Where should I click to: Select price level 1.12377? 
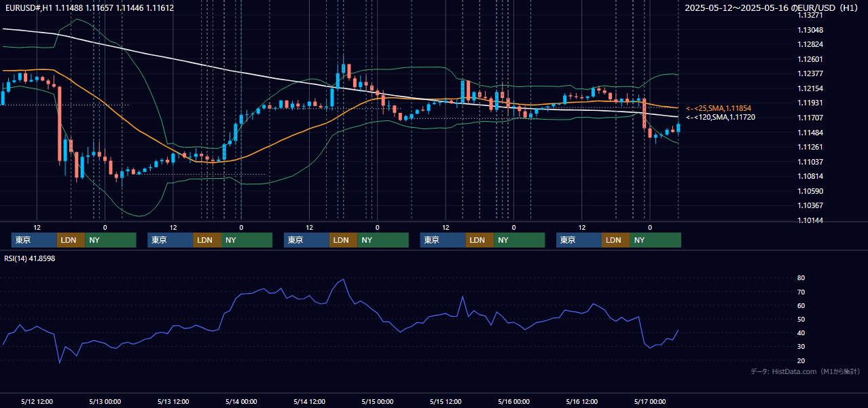point(810,73)
